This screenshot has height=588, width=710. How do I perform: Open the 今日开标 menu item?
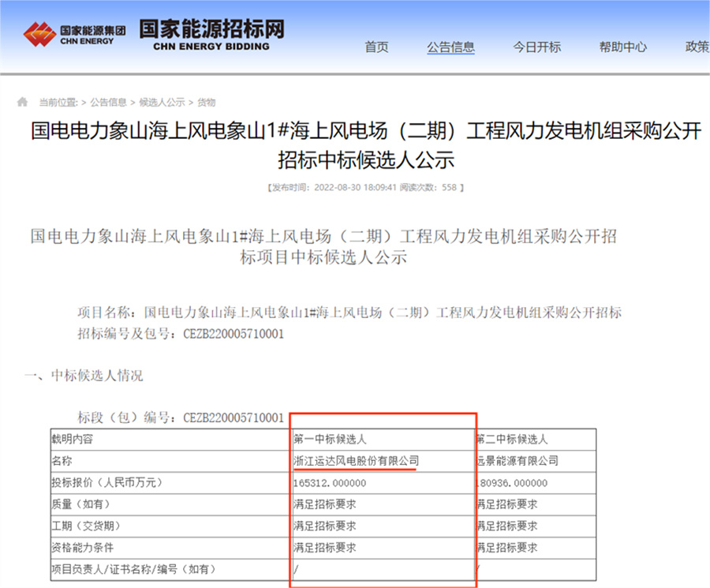coord(536,47)
